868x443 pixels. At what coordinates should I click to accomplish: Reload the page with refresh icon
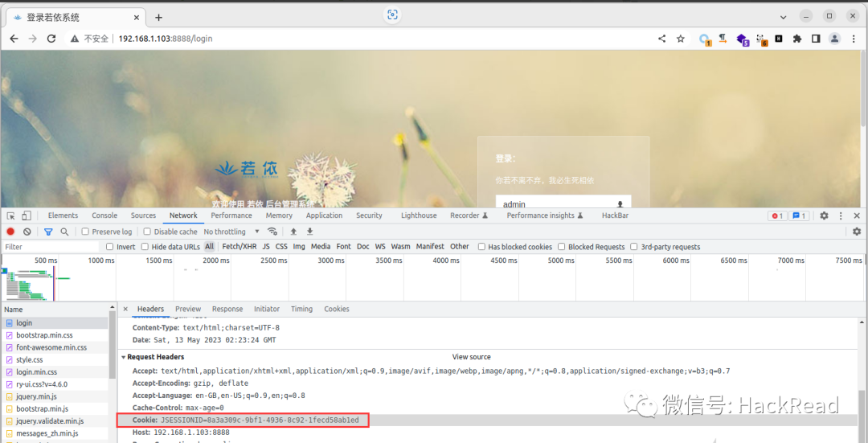point(51,39)
